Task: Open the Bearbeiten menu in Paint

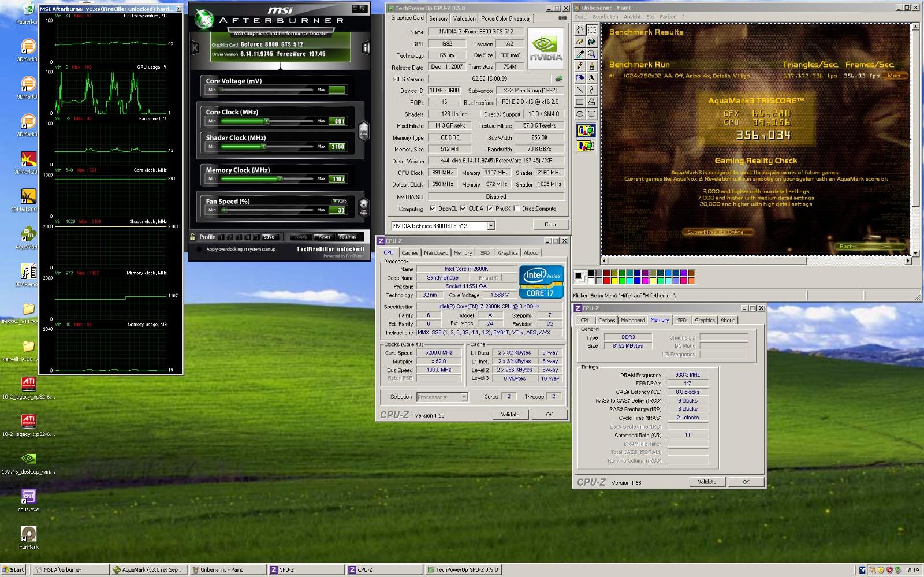Action: coord(605,17)
